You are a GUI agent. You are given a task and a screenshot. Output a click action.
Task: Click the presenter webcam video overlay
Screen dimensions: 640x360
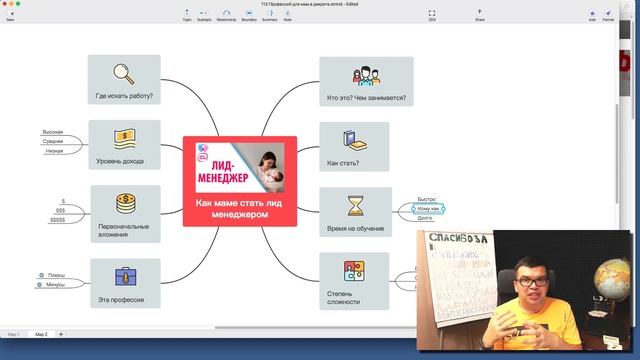(524, 290)
